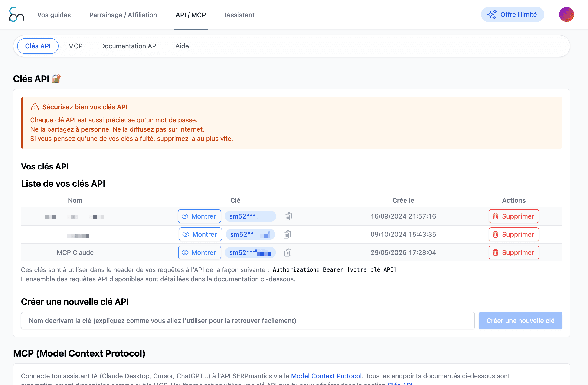Go to Parrainage / Affiliation
Viewport: 588px width, 385px height.
tap(123, 15)
